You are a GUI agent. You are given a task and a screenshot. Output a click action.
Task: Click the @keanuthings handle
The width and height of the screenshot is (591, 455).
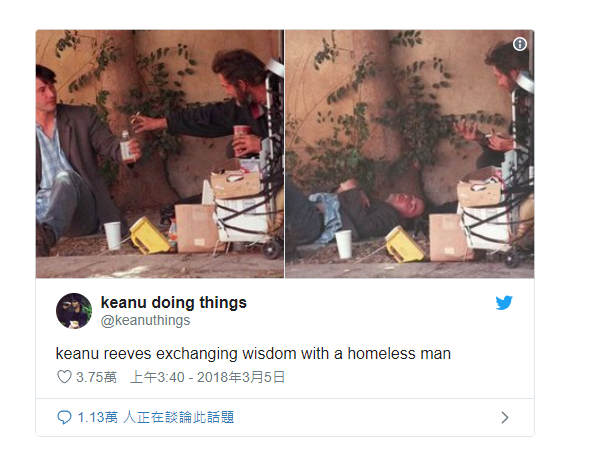tap(145, 320)
